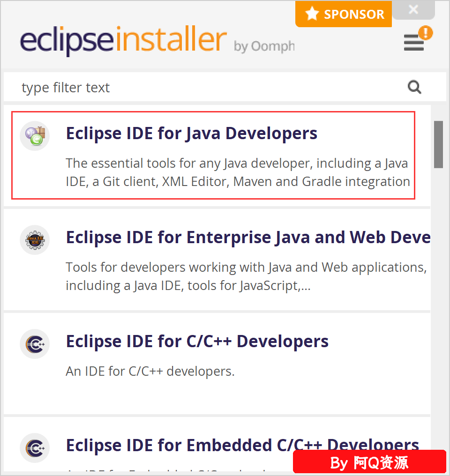Click the Java EE IDE gear icon
This screenshot has height=476, width=450.
(35, 240)
